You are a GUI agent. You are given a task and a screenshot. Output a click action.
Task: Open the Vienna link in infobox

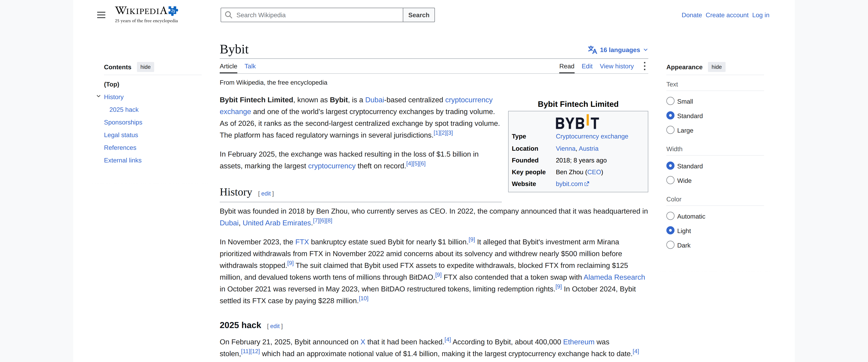pos(565,148)
